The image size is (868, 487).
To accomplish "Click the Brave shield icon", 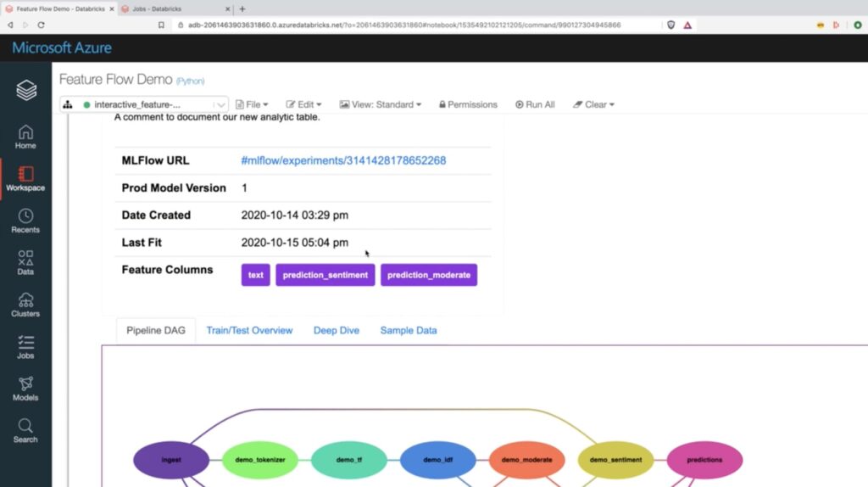I will (671, 25).
